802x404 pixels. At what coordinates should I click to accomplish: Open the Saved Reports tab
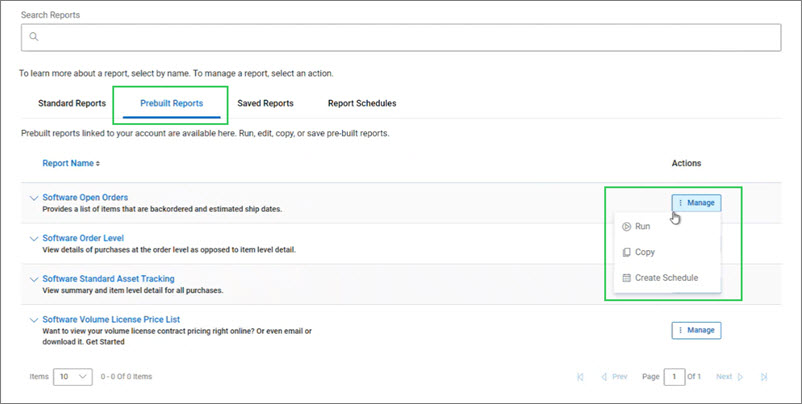pos(265,103)
